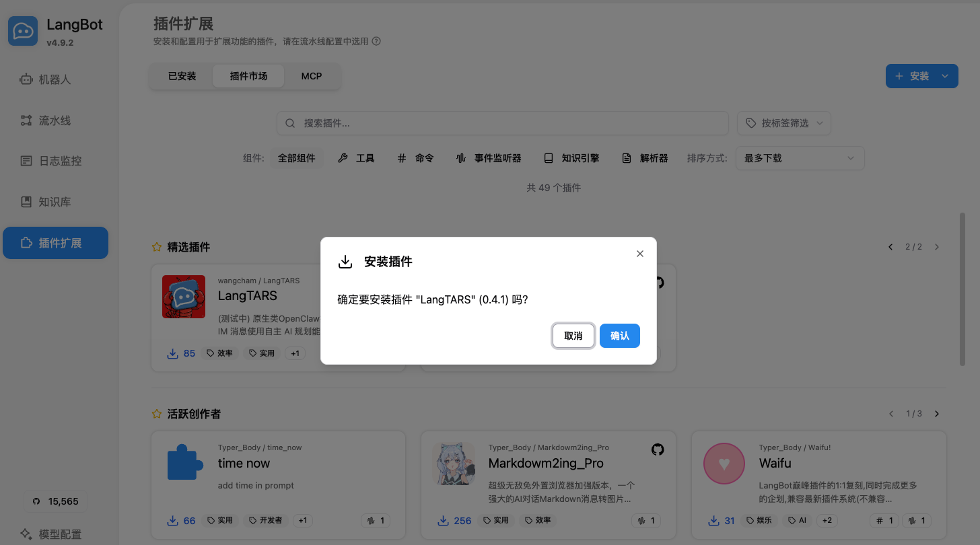Switch to the MCP tab
The height and width of the screenshot is (545, 980).
311,76
